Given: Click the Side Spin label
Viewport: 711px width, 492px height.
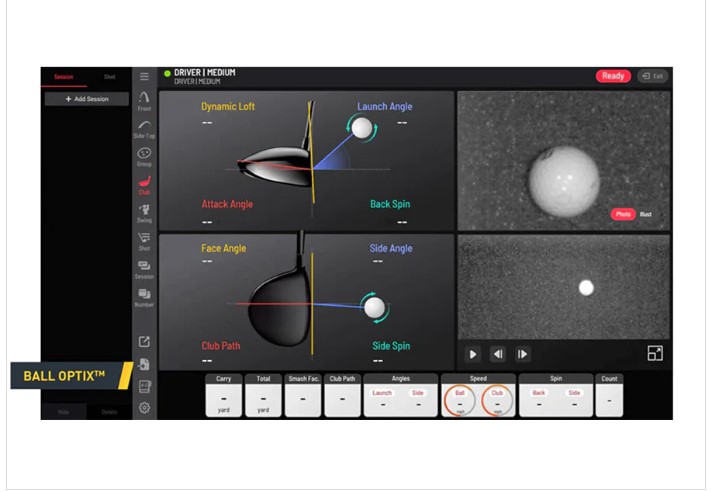Looking at the screenshot, I should [391, 346].
